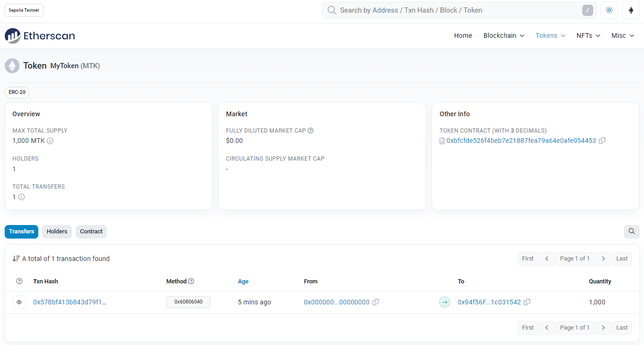Viewport: 644px width, 345px height.
Task: Copy the From address 0x000000...00000000
Action: [375, 302]
